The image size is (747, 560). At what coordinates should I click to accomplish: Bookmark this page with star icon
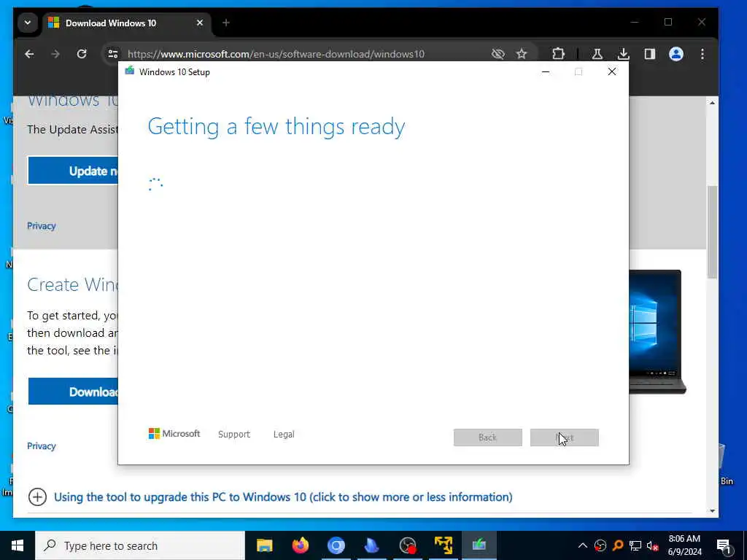coord(522,54)
